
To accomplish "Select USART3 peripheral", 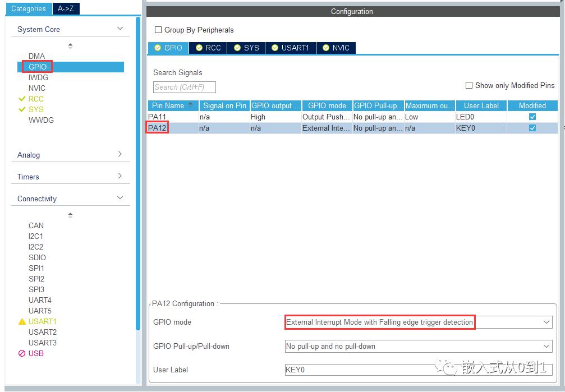I will [43, 343].
